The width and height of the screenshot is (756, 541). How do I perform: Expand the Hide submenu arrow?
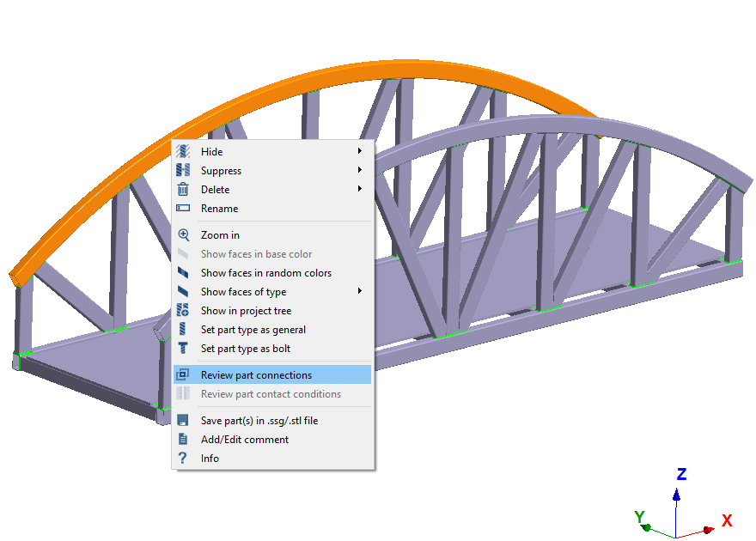click(360, 152)
